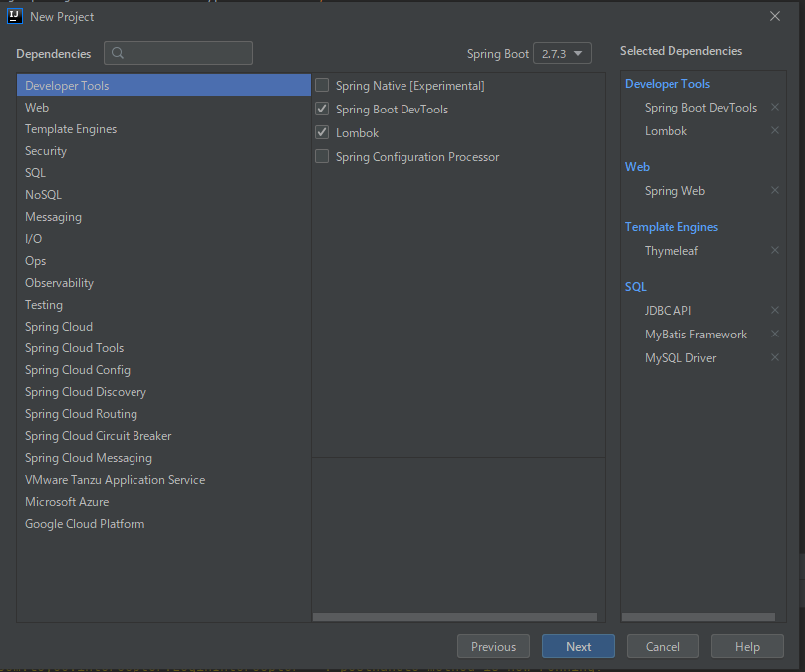Select the Spring Cloud category
805x672 pixels.
coord(163,327)
